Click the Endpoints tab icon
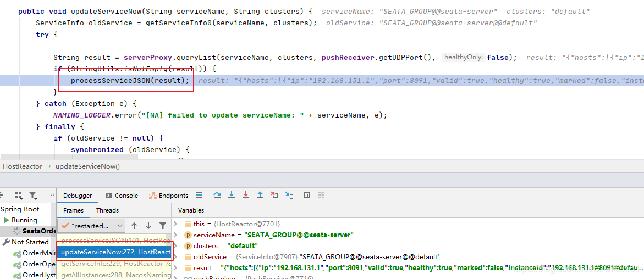The height and width of the screenshot is (279, 644). click(153, 196)
